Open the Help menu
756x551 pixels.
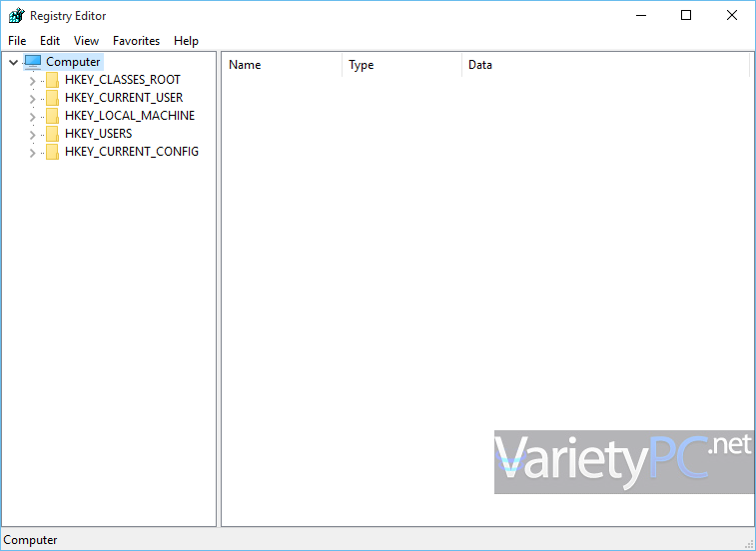coord(186,41)
